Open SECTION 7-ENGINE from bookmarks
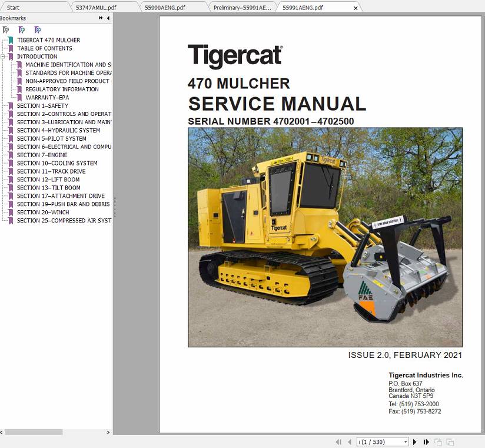485x448 pixels. click(x=41, y=155)
